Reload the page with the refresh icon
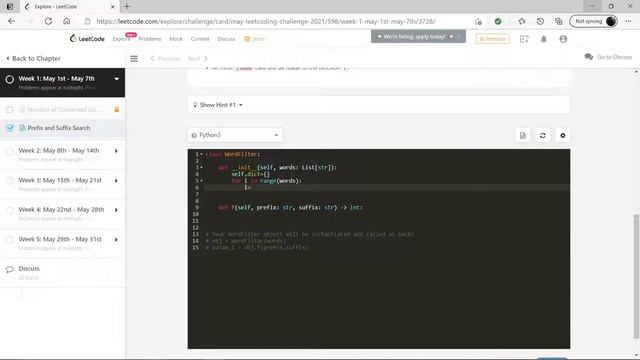Screen dimensions: 640x360 click(x=48, y=21)
